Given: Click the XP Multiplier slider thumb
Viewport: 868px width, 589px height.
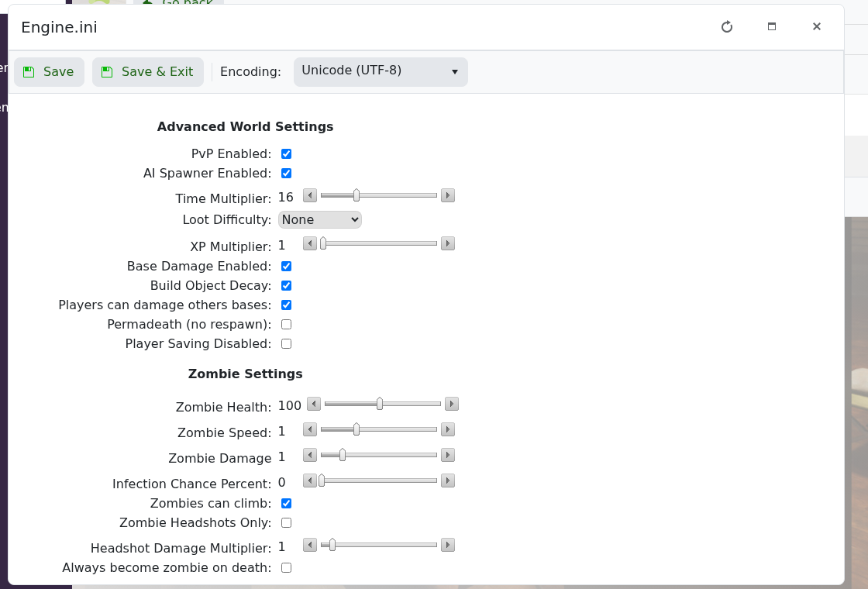Looking at the screenshot, I should [x=323, y=243].
